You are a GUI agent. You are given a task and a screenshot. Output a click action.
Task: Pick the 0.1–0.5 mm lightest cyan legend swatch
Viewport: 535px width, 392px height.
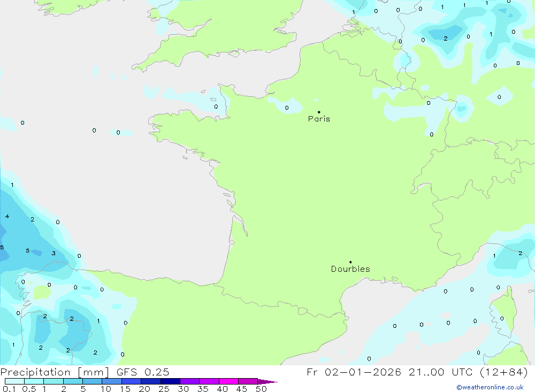(14, 381)
